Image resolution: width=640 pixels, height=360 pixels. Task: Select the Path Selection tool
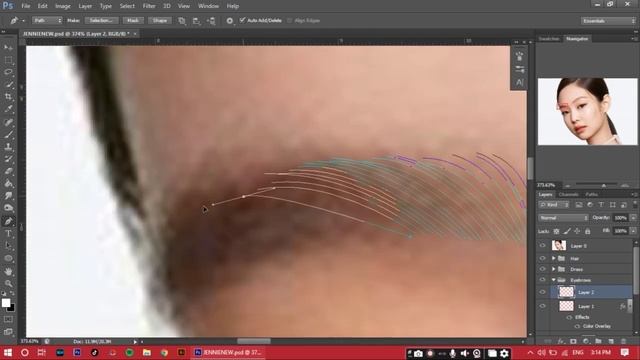[8, 246]
